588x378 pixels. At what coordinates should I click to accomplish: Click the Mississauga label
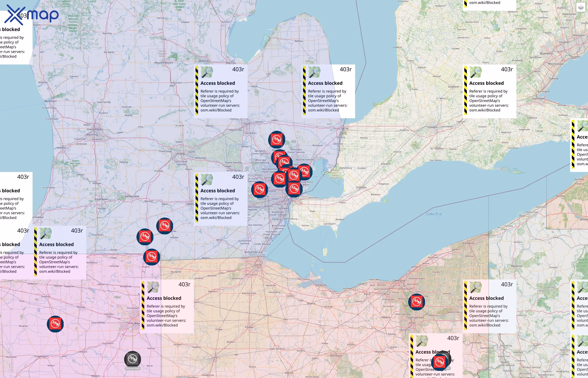556,64
